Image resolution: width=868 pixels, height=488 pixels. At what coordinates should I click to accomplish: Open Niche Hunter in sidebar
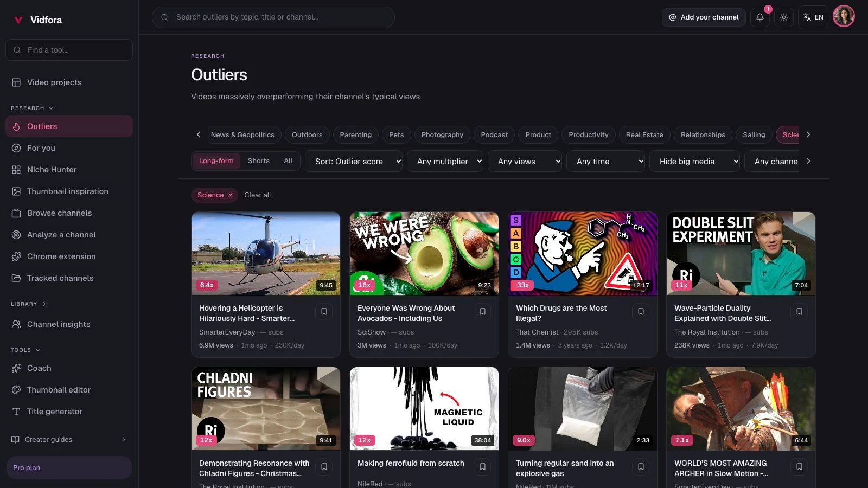point(69,170)
